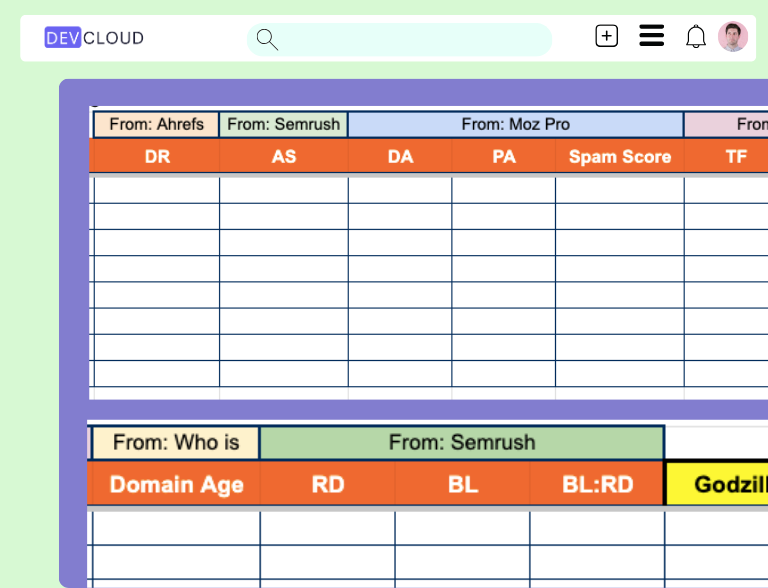
Task: Open the user profile avatar
Action: click(733, 37)
